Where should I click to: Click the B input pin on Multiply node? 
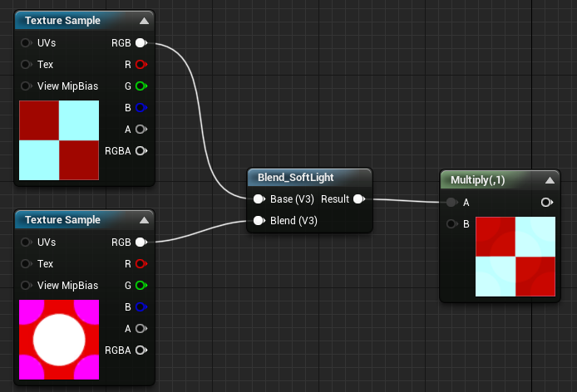click(452, 223)
